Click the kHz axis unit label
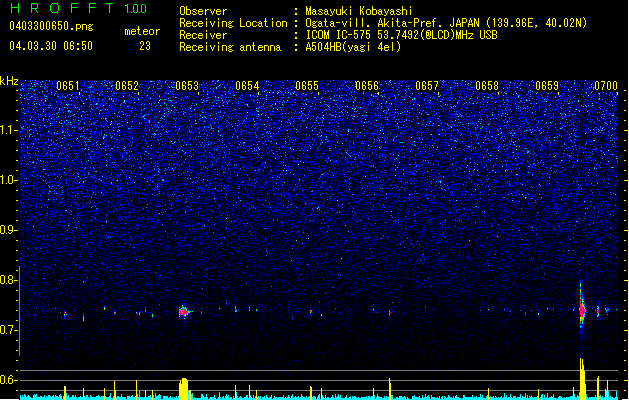 [9, 81]
